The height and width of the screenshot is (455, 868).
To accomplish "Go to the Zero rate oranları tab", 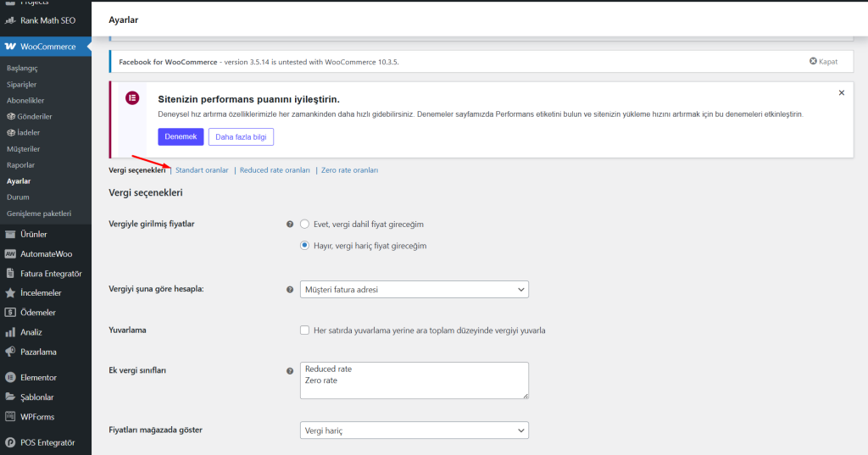I will [x=349, y=170].
